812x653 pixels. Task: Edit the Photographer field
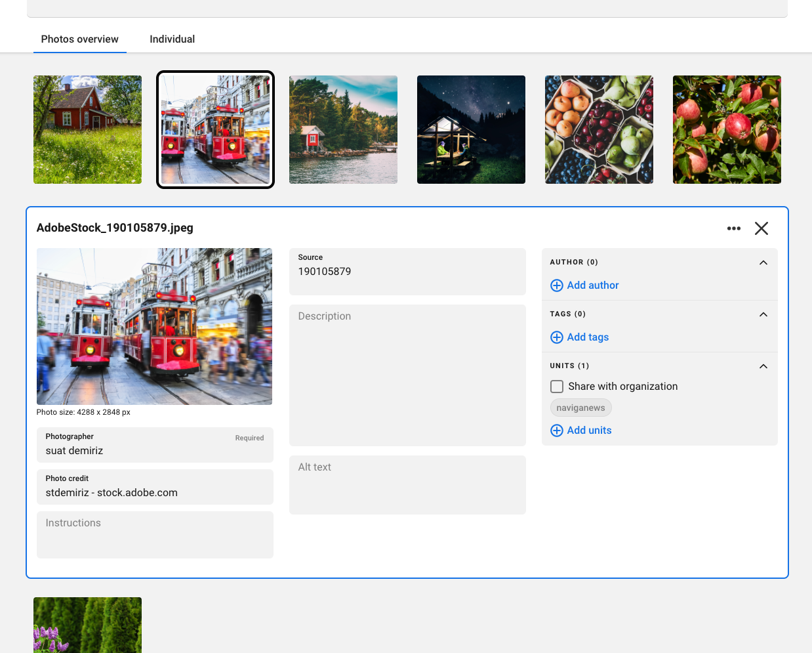click(155, 445)
